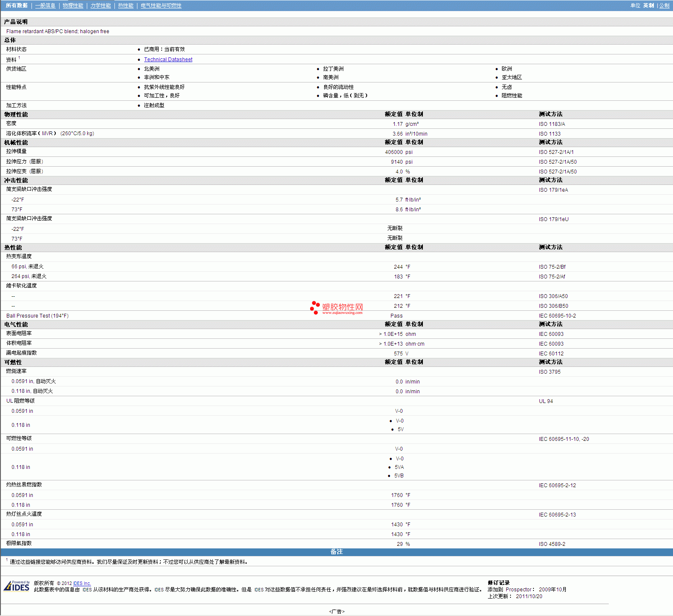
Task: Select the 英制 units option
Action: (648, 6)
